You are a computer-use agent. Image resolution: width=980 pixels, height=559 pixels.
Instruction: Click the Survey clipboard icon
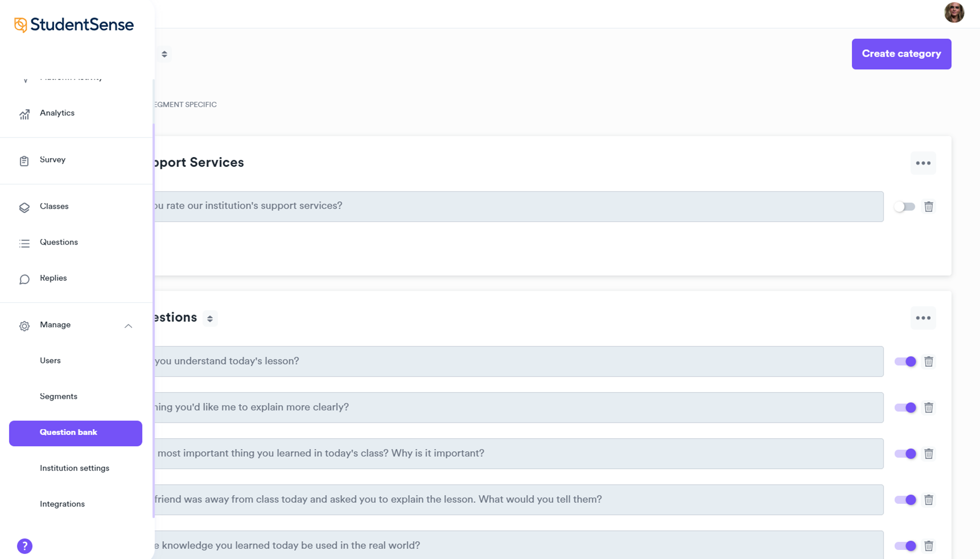24,161
